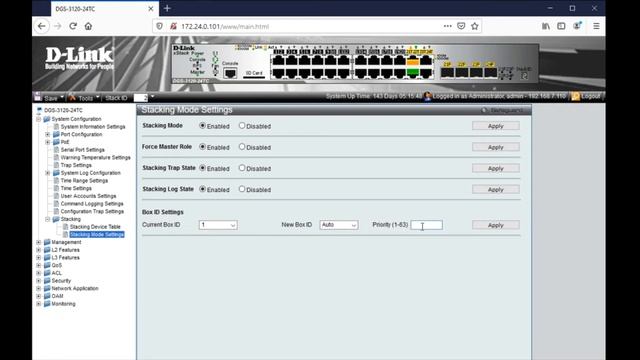This screenshot has width=640, height=360.
Task: Collapse the System Configuration tree node
Action: point(39,119)
